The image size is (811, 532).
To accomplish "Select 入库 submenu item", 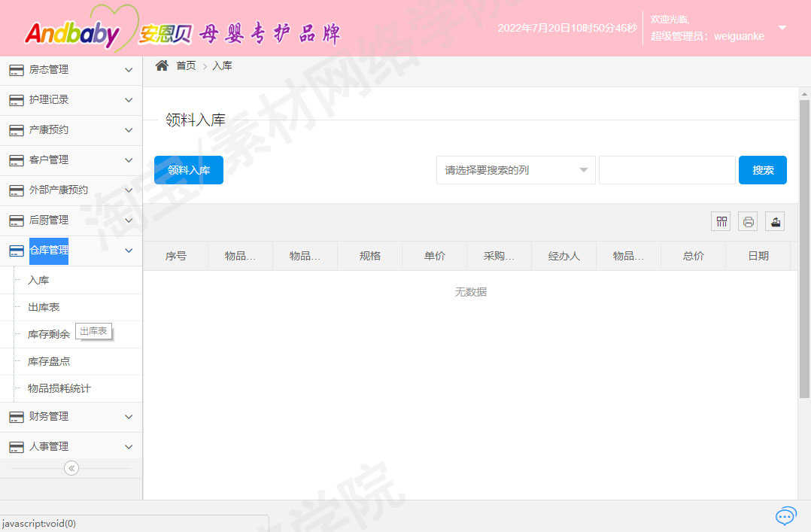I will pyautogui.click(x=38, y=280).
